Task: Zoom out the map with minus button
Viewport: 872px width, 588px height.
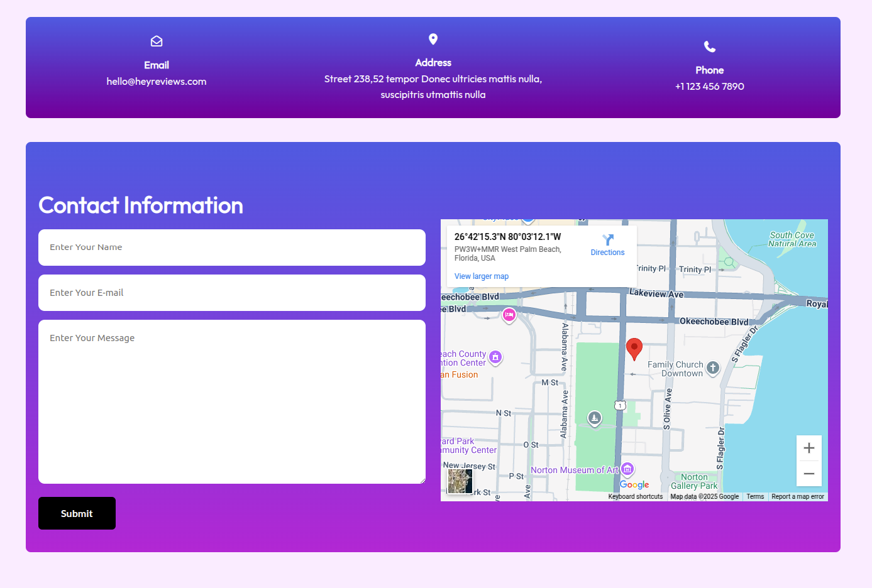Action: click(x=809, y=474)
